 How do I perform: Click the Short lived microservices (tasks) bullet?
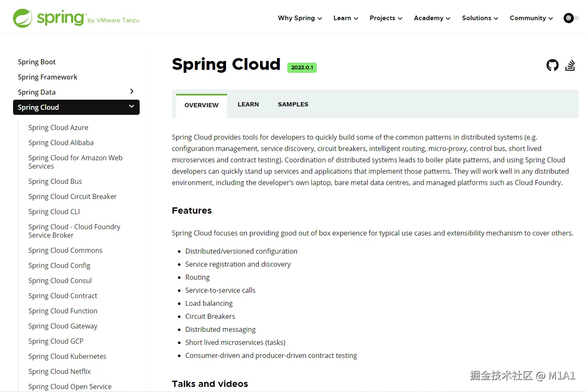[235, 342]
